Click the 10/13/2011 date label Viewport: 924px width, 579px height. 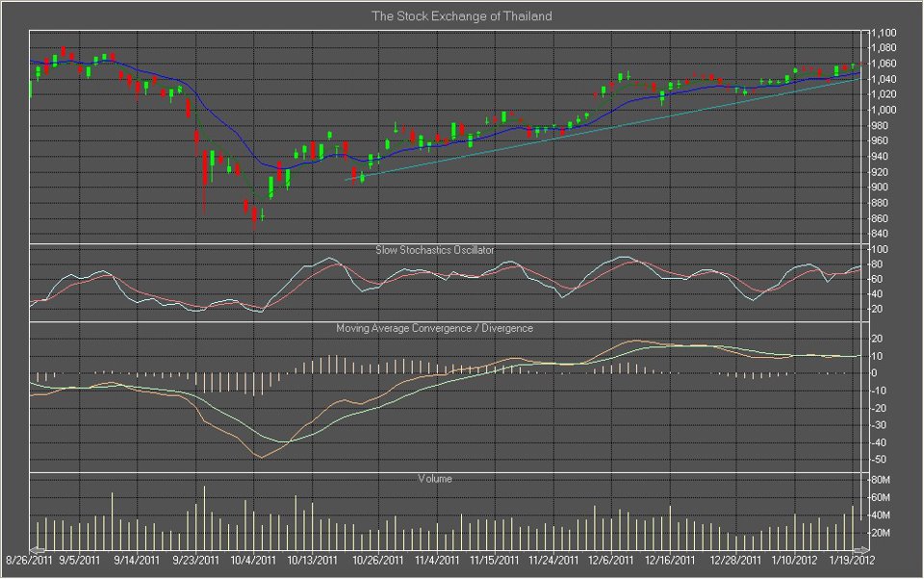pos(312,560)
